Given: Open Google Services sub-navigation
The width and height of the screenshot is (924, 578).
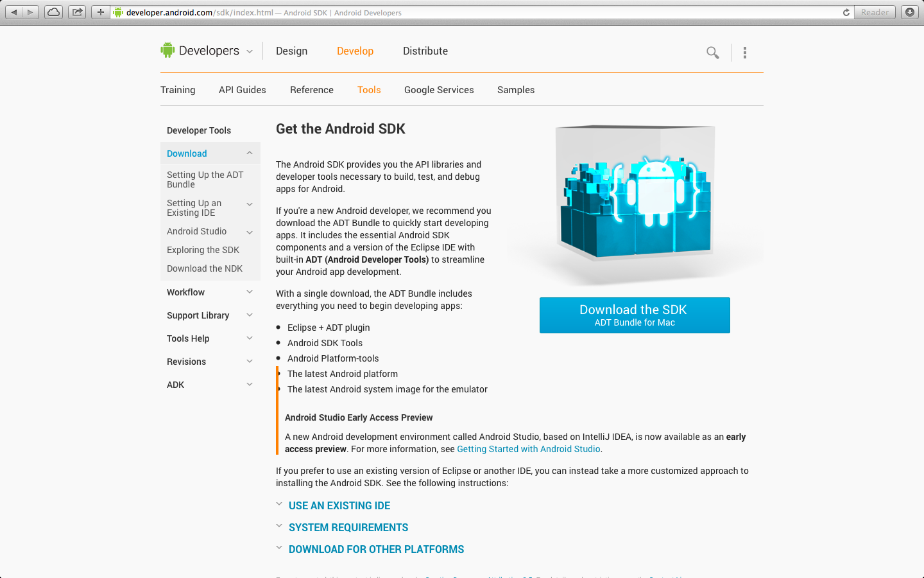Looking at the screenshot, I should tap(439, 90).
